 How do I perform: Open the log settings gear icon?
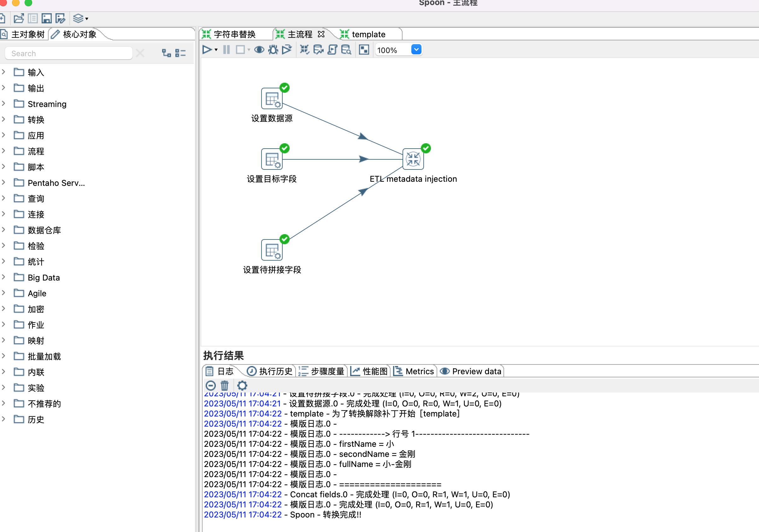pyautogui.click(x=242, y=385)
